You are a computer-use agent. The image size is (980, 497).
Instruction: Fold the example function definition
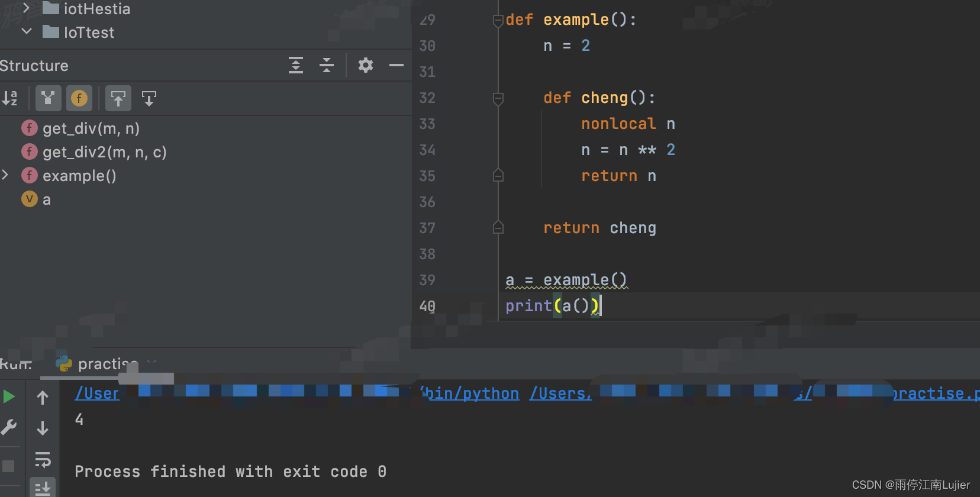[x=498, y=20]
